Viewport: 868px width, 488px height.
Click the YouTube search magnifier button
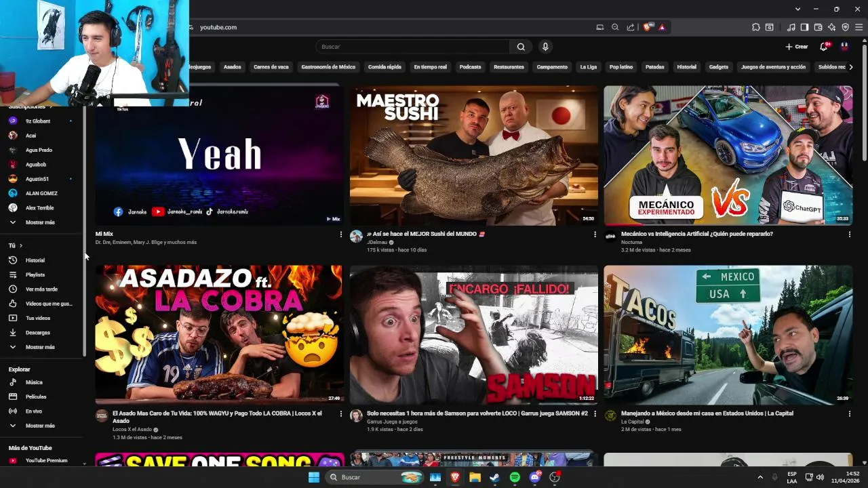tap(521, 47)
